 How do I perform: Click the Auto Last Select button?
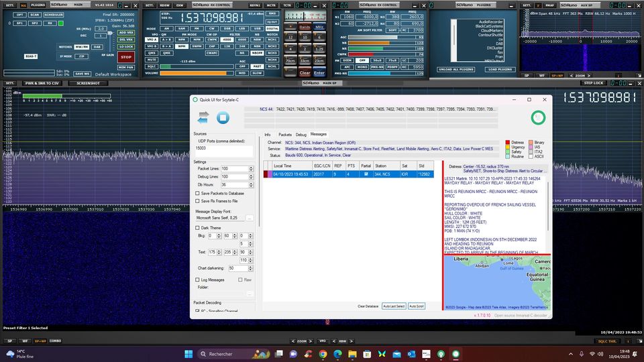[394, 306]
